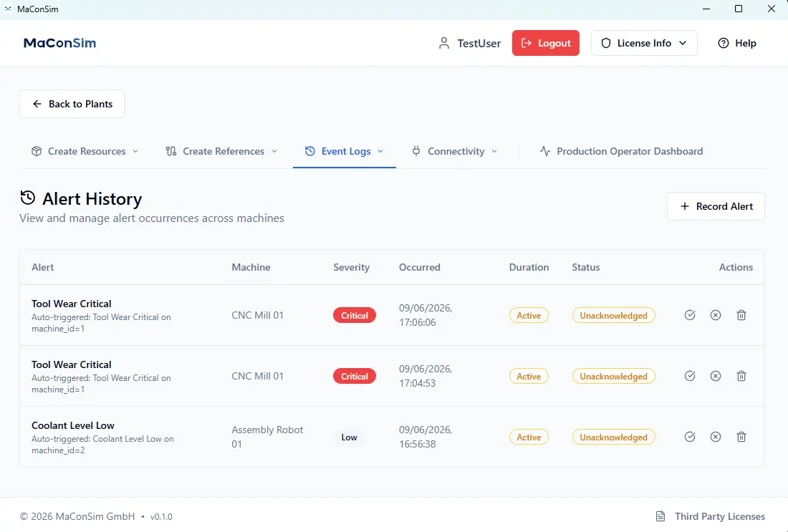The height and width of the screenshot is (532, 788).
Task: Click the 09/06/2026, 17:06:06 timestamp
Action: click(x=426, y=315)
